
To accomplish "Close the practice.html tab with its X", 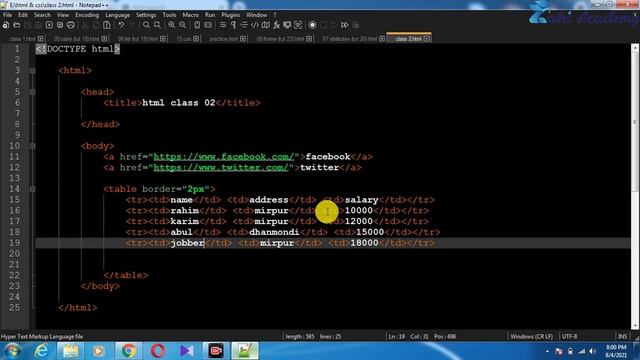I will click(x=243, y=39).
